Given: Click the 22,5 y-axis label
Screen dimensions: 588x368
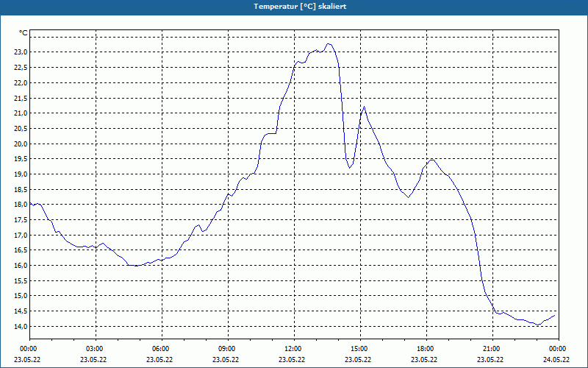Looking at the screenshot, I should point(21,68).
